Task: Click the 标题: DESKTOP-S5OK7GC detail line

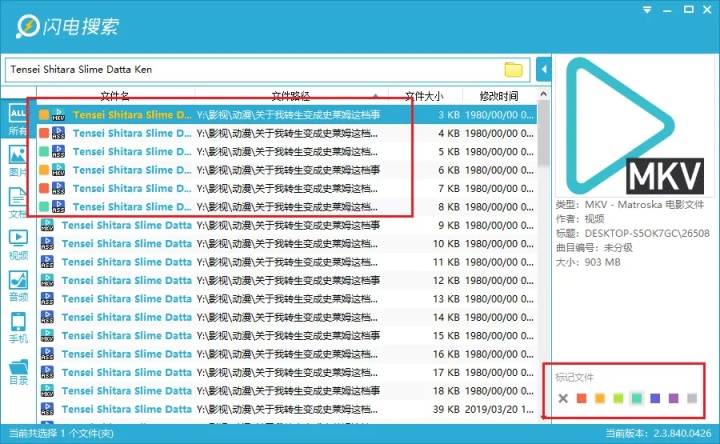Action: click(632, 233)
